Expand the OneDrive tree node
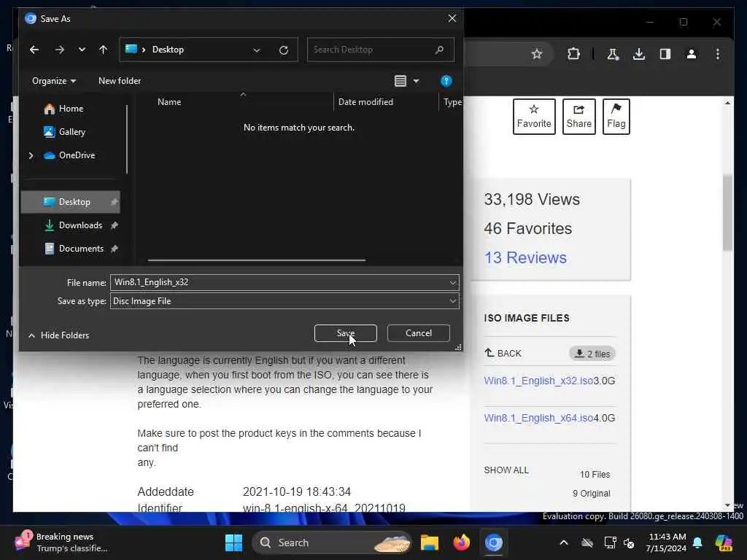Image resolution: width=747 pixels, height=560 pixels. (x=31, y=155)
